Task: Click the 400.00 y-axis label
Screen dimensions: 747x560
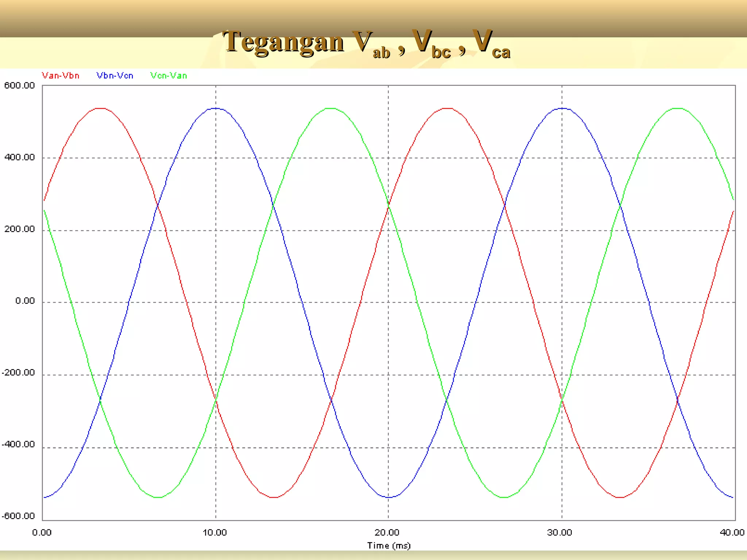Action: (x=20, y=157)
